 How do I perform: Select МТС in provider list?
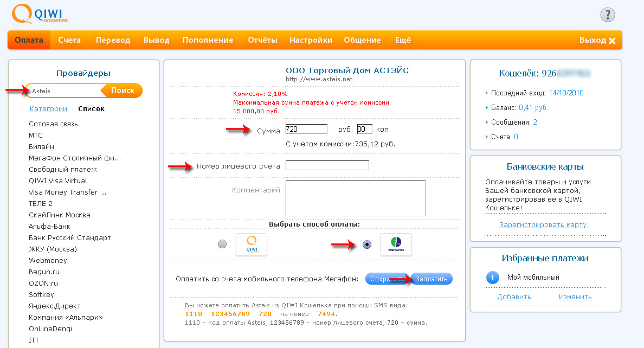tap(35, 135)
